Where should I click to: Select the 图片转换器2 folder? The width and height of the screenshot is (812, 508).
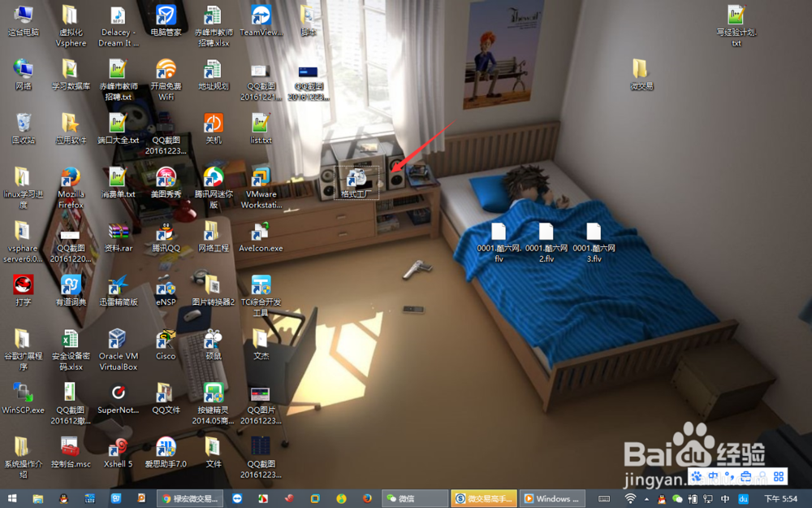point(214,290)
